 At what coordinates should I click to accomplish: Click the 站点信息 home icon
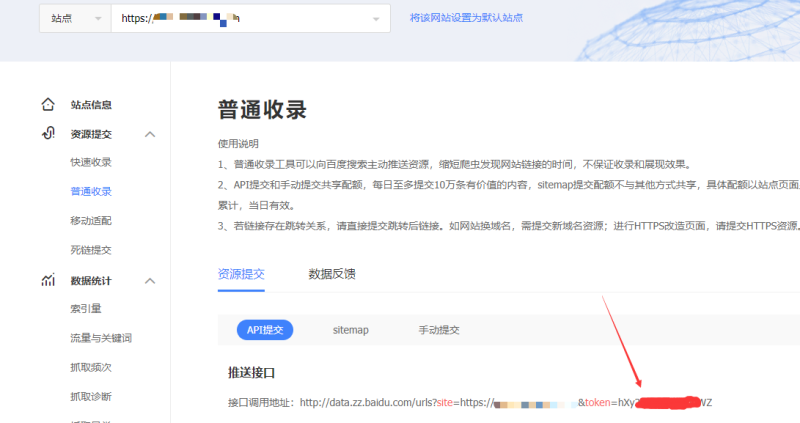coord(48,105)
